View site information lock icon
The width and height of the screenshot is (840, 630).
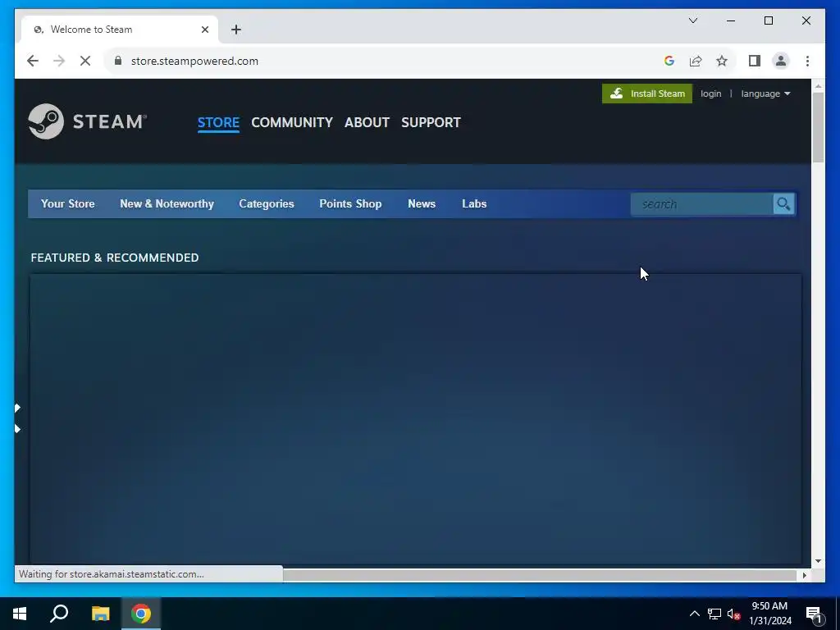[x=118, y=61]
